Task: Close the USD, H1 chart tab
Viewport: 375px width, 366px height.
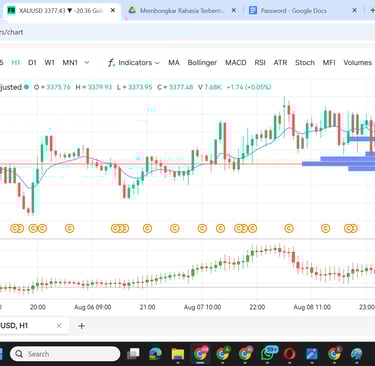Action: click(59, 326)
